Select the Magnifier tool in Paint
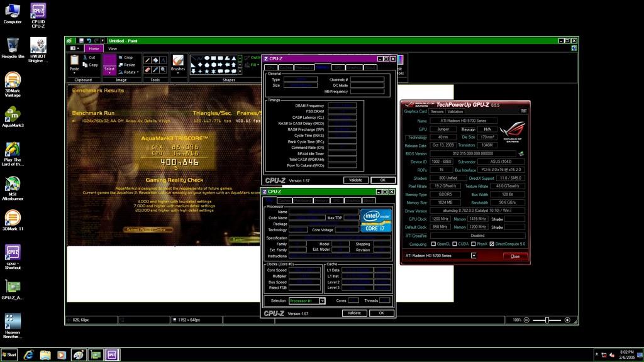The image size is (644, 362). (163, 70)
